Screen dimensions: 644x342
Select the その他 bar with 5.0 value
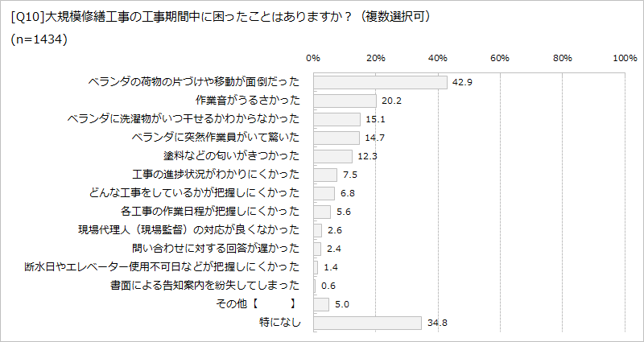coord(321,304)
